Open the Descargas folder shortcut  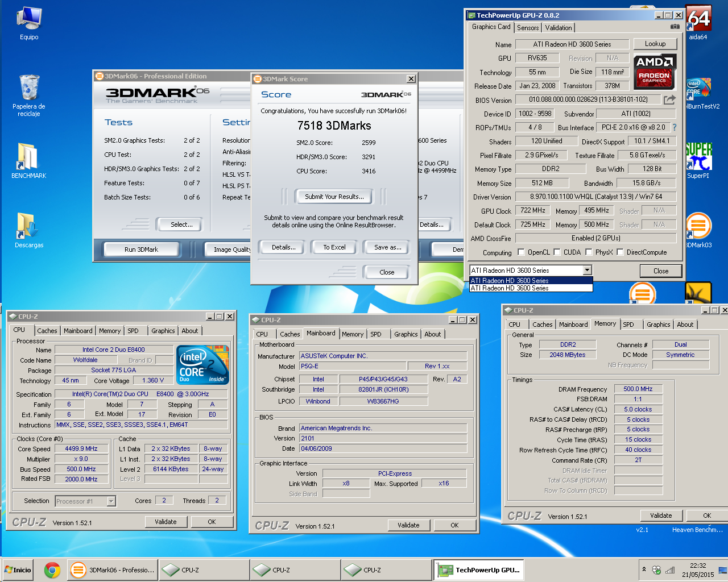pos(29,230)
